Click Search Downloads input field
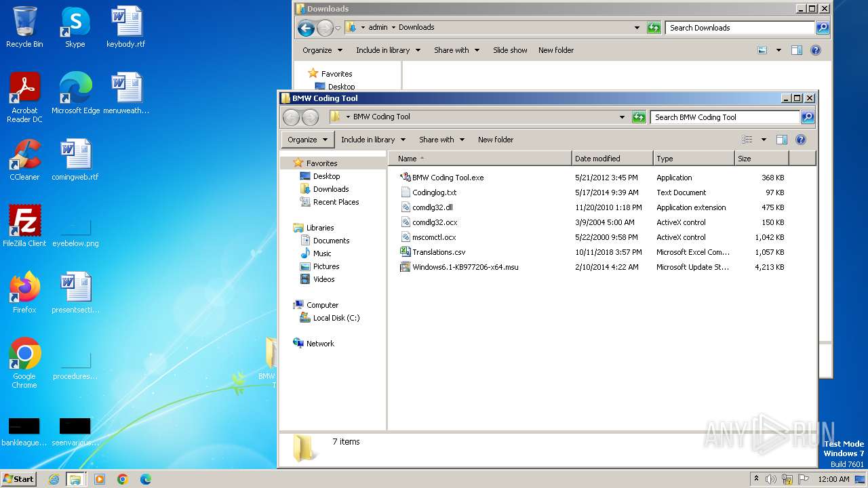This screenshot has height=488, width=868. 740,28
